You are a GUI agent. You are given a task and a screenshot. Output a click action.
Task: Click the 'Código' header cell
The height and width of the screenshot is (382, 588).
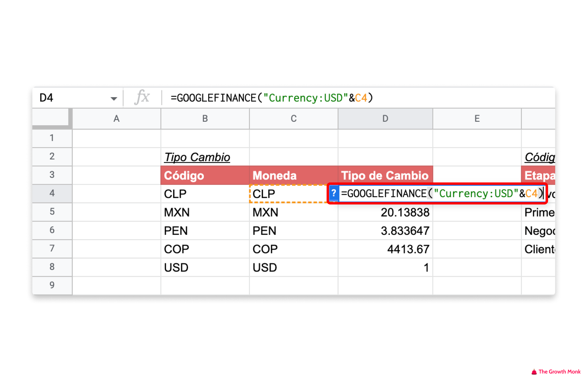[205, 175]
